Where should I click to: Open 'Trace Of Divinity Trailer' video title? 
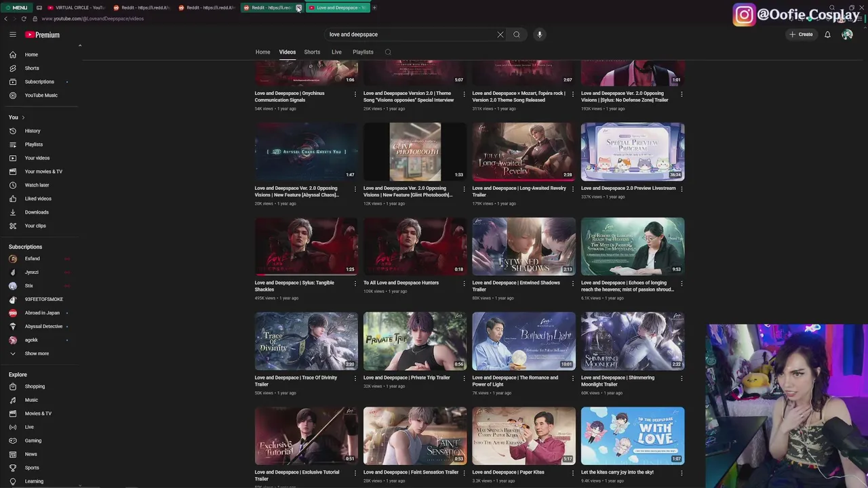(x=296, y=381)
